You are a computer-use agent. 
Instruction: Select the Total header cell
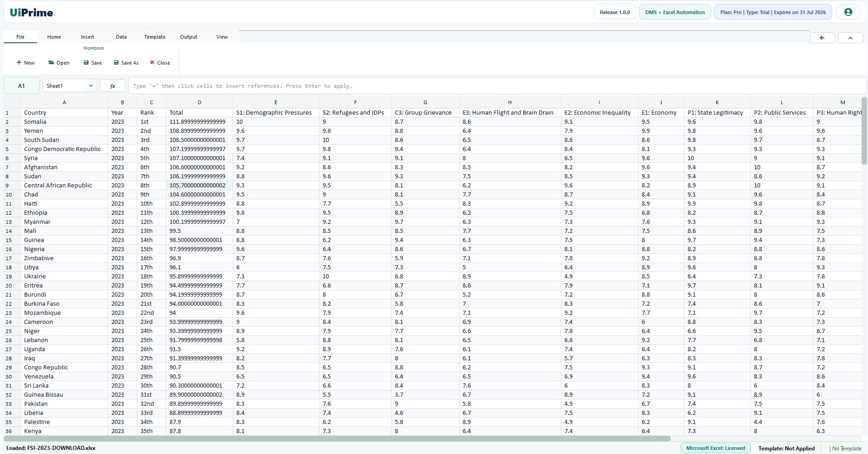pyautogui.click(x=200, y=113)
